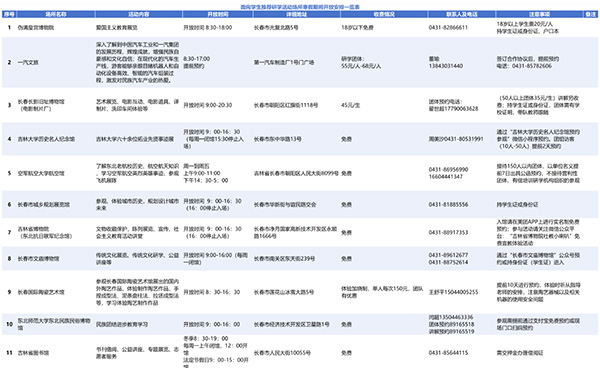The image size is (600, 368).
Task: Select the 45元/生 fee cell in row 3
Action: (x=351, y=105)
